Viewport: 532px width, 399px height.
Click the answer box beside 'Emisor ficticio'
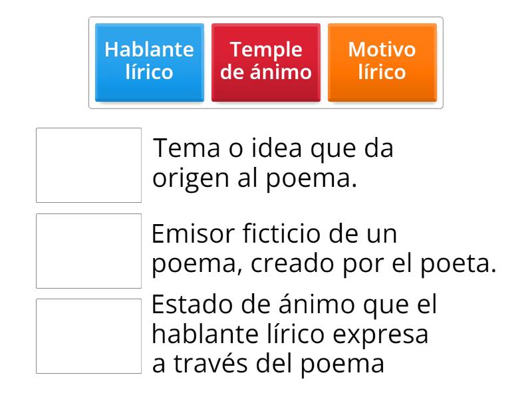[x=89, y=251]
